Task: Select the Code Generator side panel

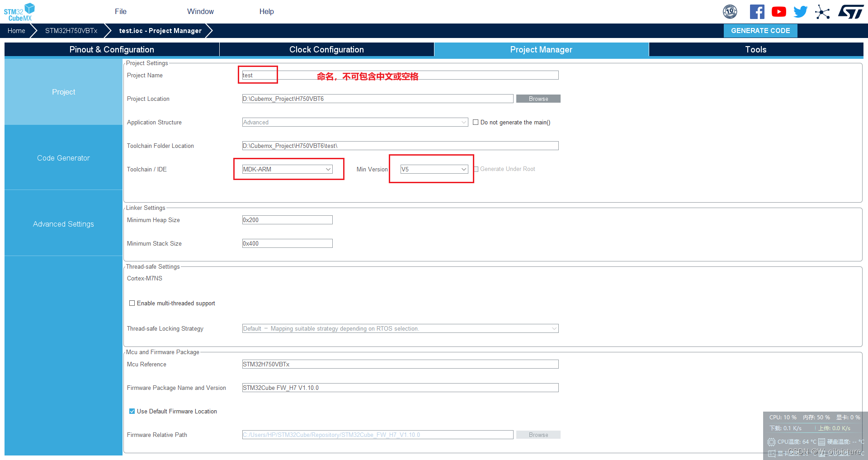Action: click(x=63, y=158)
